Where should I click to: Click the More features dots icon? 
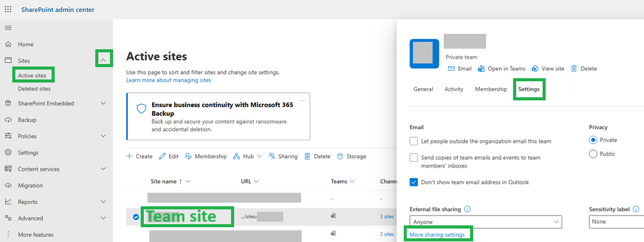(x=8, y=235)
